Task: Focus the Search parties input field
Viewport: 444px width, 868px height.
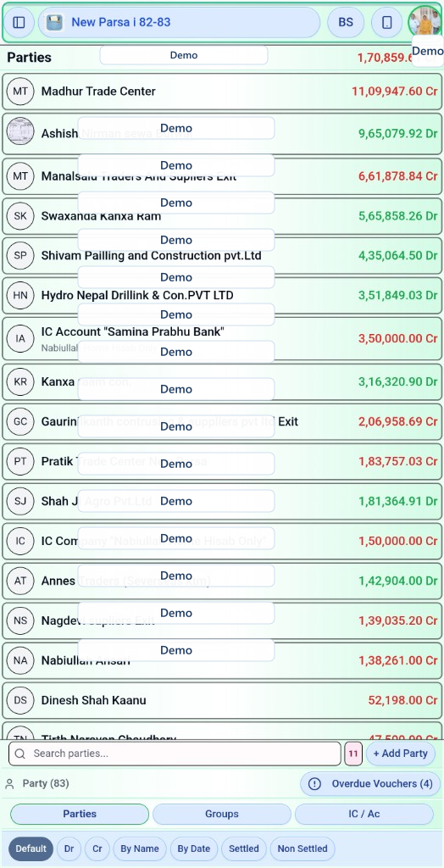Action: [175, 754]
